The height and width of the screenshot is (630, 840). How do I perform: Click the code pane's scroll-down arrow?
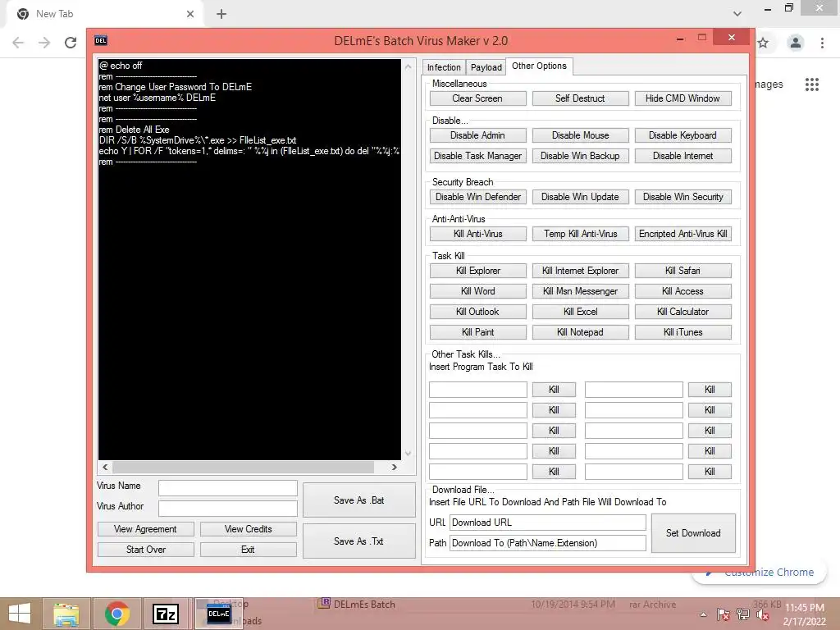tap(409, 453)
